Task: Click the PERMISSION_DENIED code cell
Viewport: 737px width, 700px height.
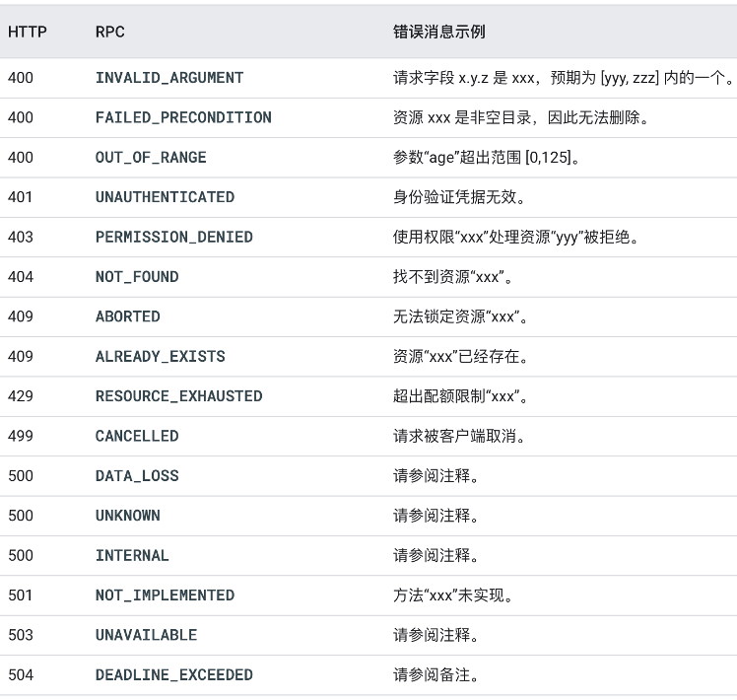Action: 174,237
